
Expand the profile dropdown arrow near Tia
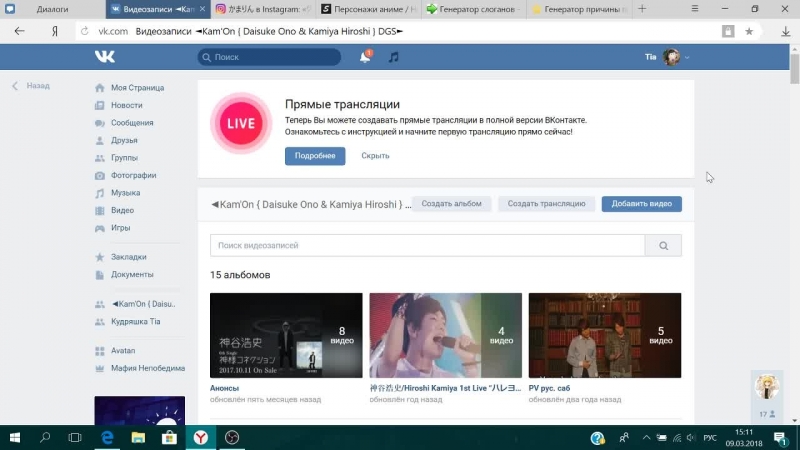pos(687,58)
